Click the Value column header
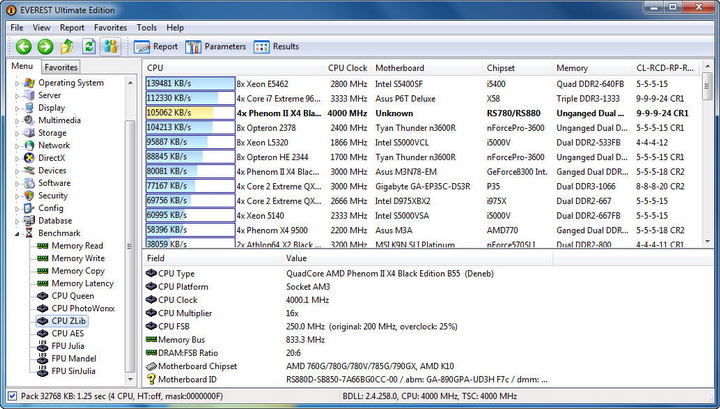Screen dimensions: 720x409 [x=417, y=258]
